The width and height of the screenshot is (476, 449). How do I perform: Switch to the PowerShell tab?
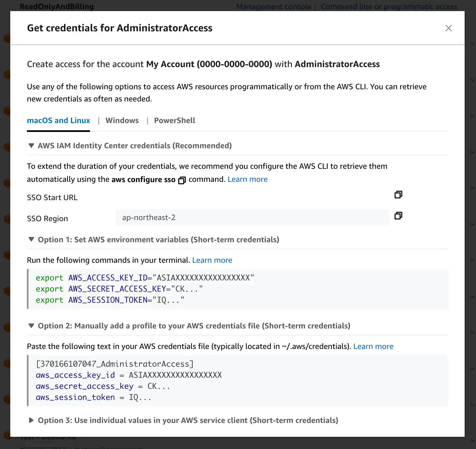tap(175, 121)
